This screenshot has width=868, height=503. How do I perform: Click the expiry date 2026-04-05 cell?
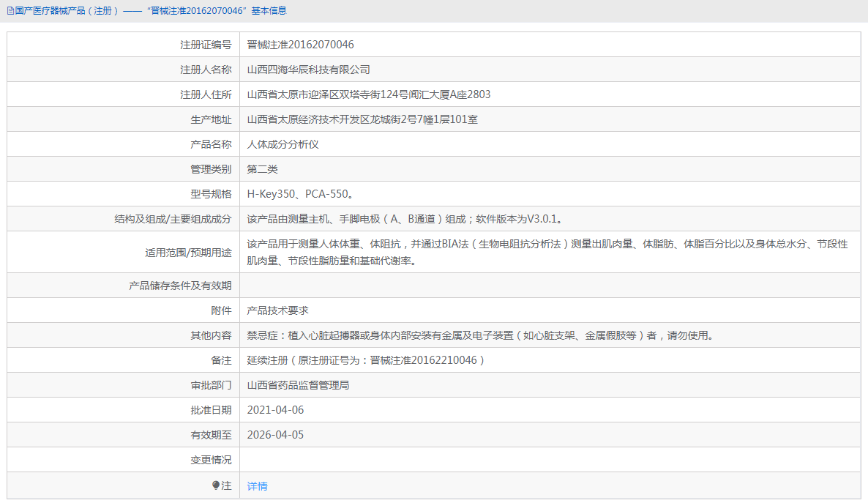coord(278,434)
